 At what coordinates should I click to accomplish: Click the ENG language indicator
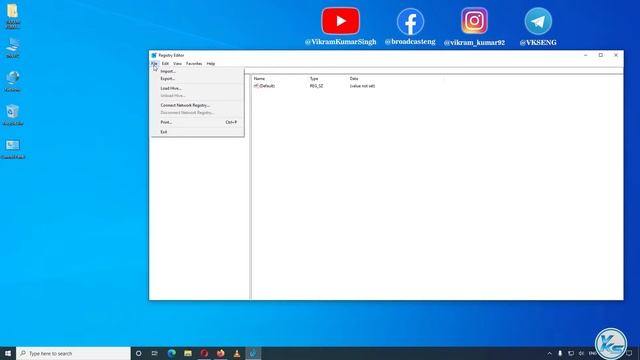(592, 353)
